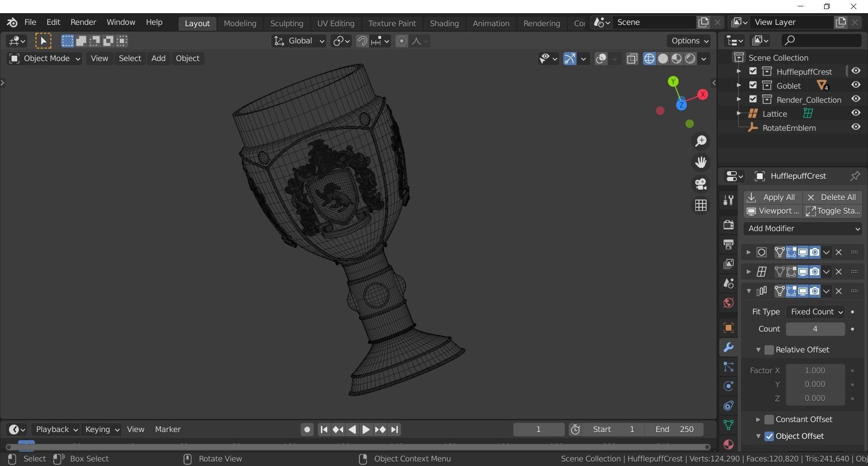Toggle gizmo display button
Image resolution: width=868 pixels, height=466 pixels.
point(570,59)
